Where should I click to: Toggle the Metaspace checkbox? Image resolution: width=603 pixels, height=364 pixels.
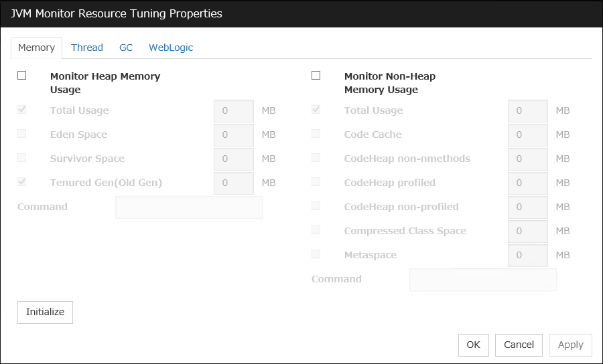316,254
